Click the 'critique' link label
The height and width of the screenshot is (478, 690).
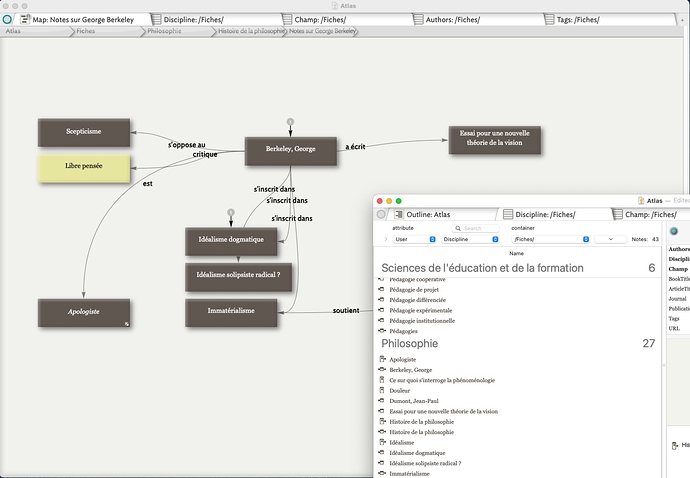click(205, 154)
